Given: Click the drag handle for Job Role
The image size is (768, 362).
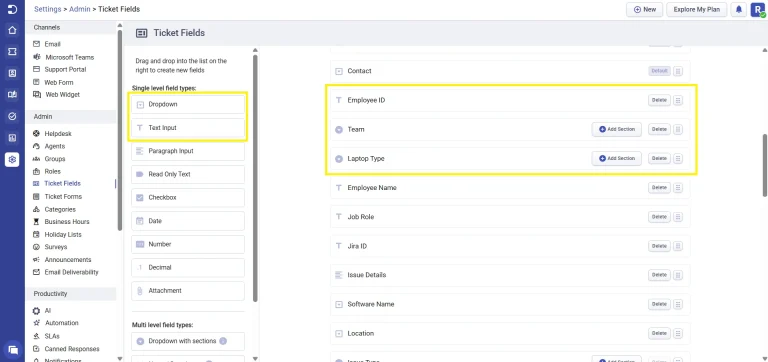Looking at the screenshot, I should point(678,217).
